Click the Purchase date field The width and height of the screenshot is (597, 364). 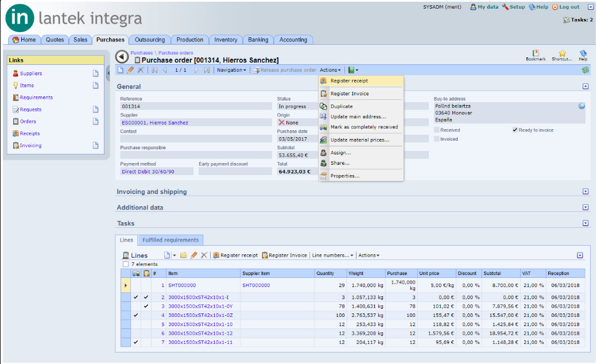(x=296, y=139)
